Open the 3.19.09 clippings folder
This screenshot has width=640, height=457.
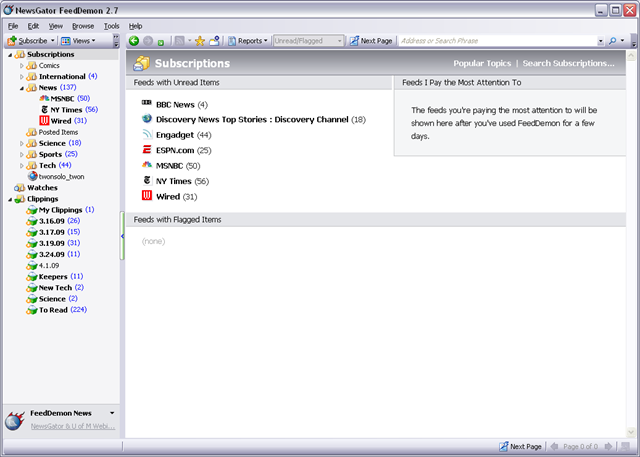click(53, 243)
